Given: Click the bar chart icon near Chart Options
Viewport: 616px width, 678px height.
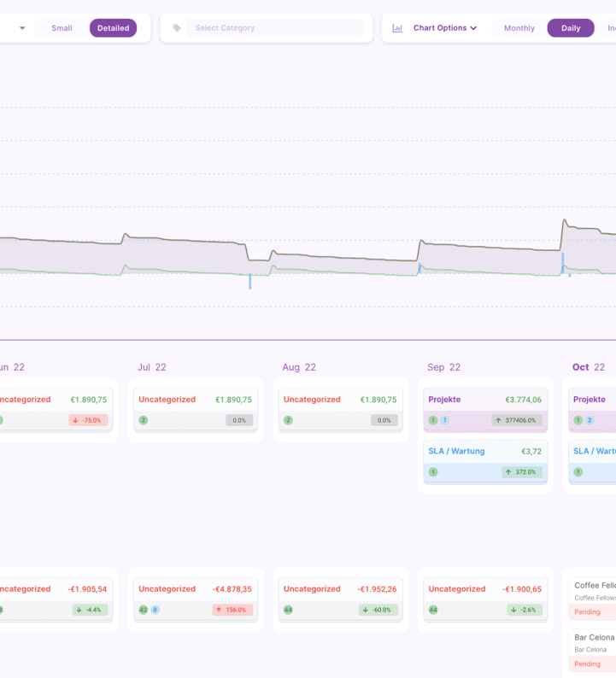Looking at the screenshot, I should (x=397, y=28).
